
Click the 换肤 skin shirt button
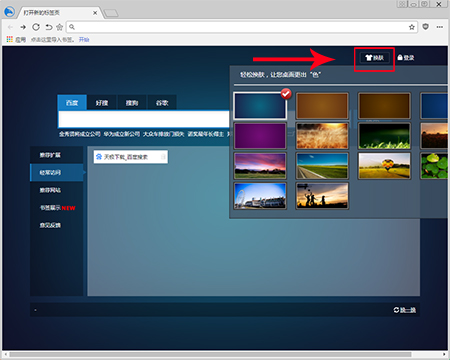[x=374, y=58]
